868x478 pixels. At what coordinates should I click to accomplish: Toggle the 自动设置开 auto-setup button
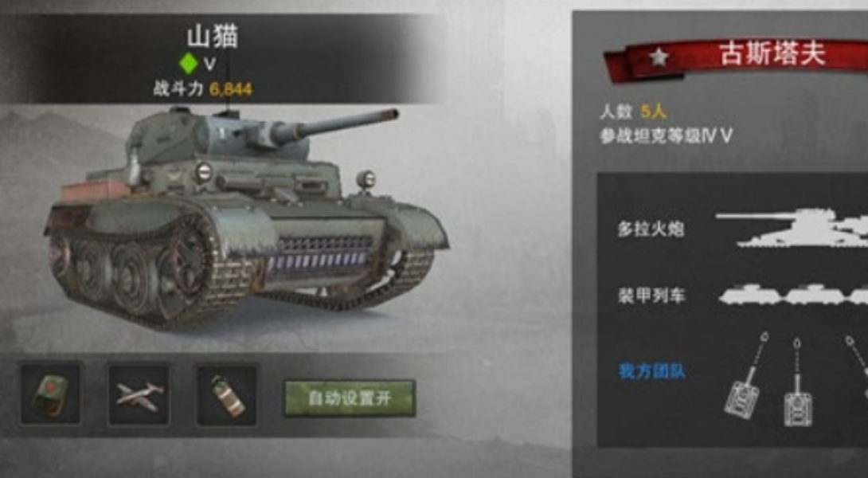coord(350,398)
